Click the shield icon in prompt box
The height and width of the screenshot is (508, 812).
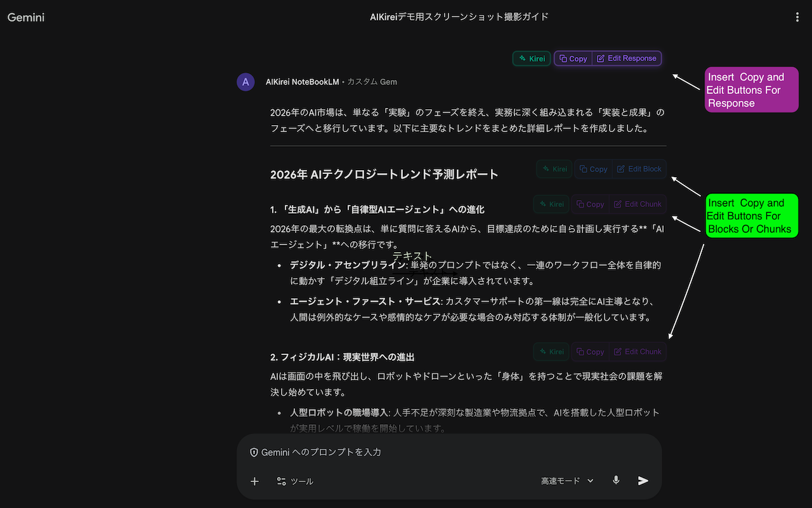[254, 452]
